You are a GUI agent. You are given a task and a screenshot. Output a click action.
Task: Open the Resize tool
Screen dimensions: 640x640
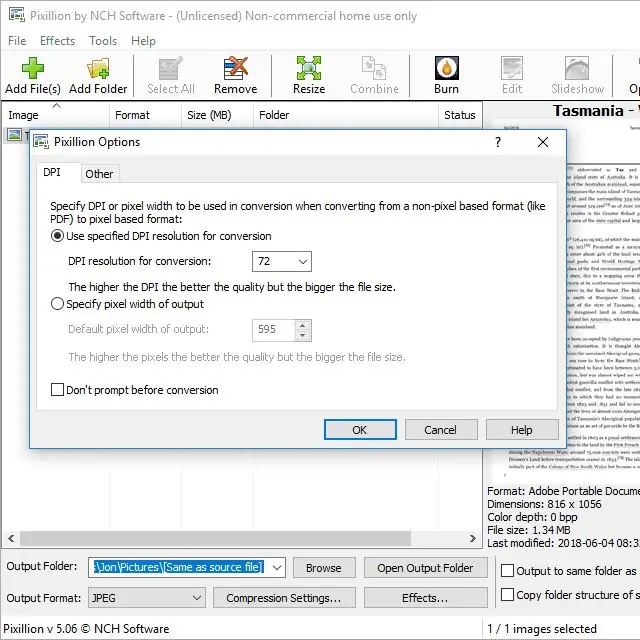coord(309,76)
